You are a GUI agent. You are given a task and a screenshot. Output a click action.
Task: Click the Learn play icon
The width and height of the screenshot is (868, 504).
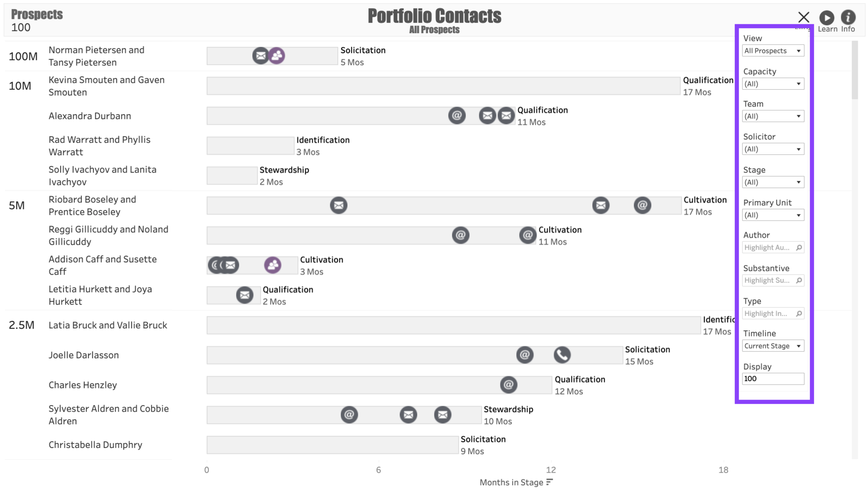tap(827, 18)
